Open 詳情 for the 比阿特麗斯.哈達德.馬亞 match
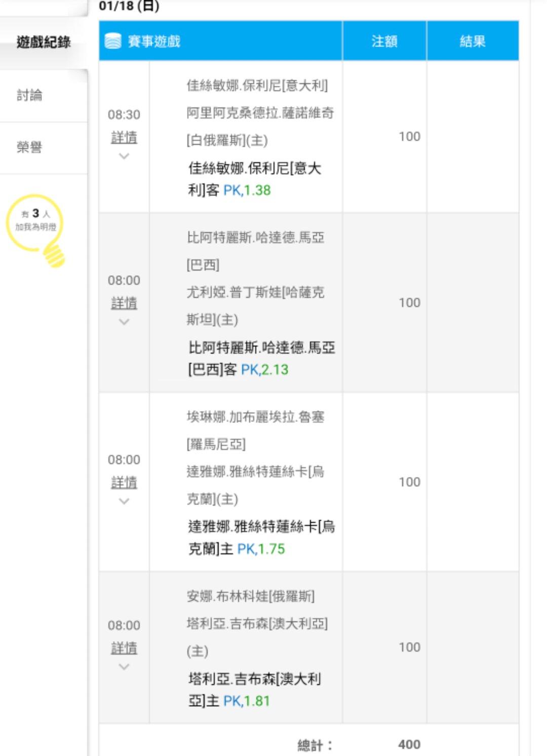The width and height of the screenshot is (547, 756). (124, 303)
